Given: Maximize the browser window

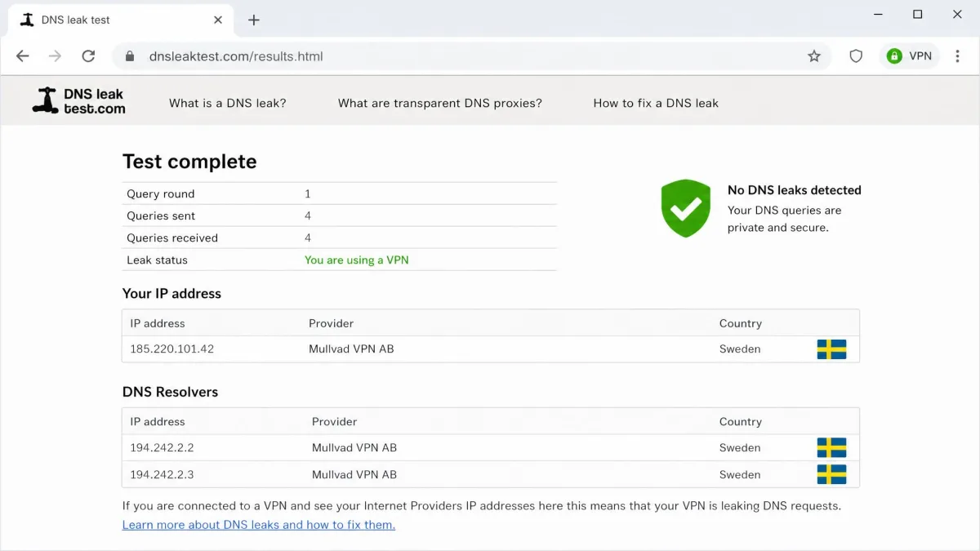Looking at the screenshot, I should point(917,15).
